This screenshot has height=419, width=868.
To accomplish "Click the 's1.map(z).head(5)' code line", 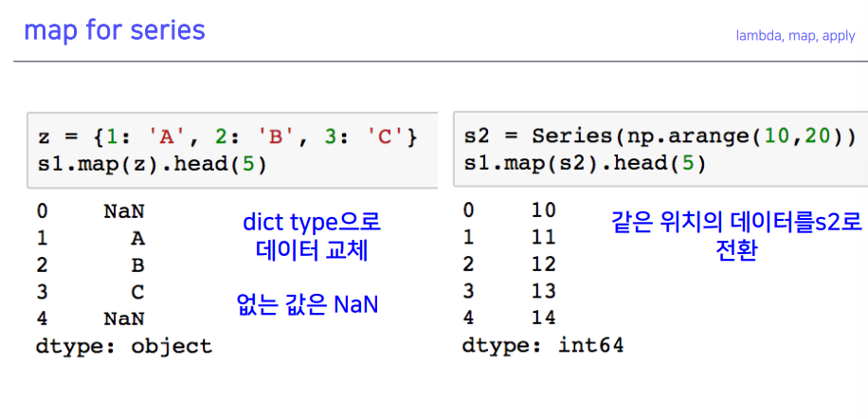I will [x=153, y=165].
